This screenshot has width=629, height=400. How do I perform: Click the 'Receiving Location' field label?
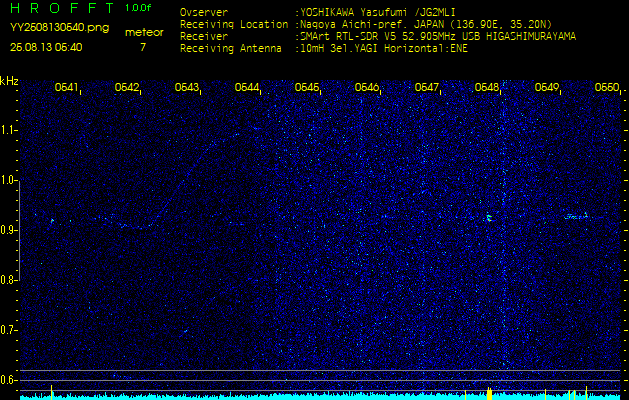[x=234, y=24]
